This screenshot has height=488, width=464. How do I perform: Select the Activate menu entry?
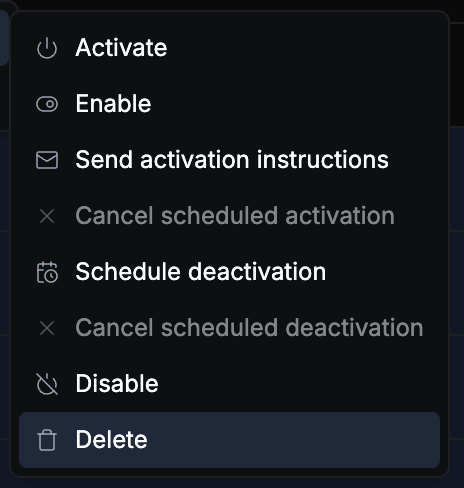click(x=229, y=48)
